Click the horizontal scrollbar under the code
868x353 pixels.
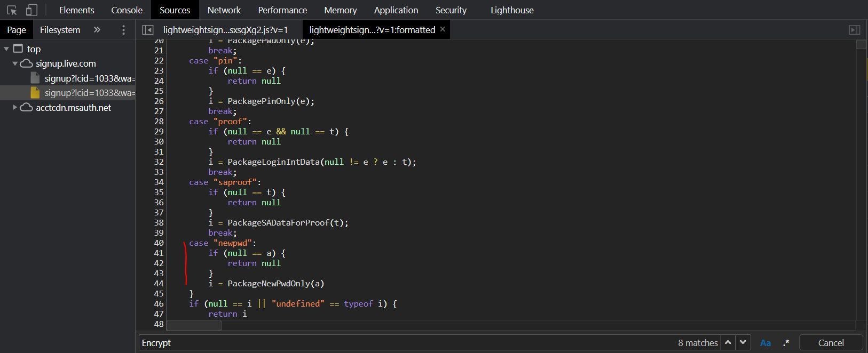click(x=194, y=325)
